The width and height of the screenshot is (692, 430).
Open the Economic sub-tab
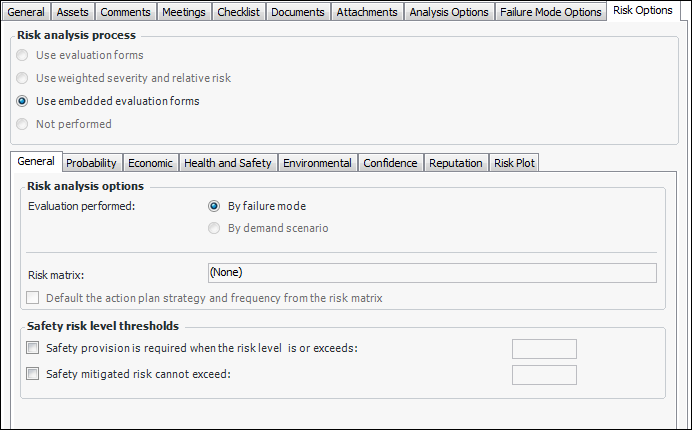[150, 163]
